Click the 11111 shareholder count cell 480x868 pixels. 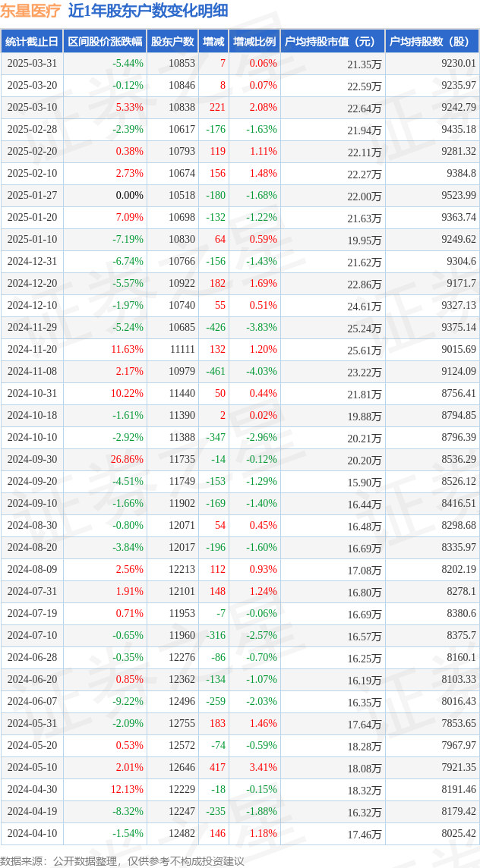coord(184,349)
